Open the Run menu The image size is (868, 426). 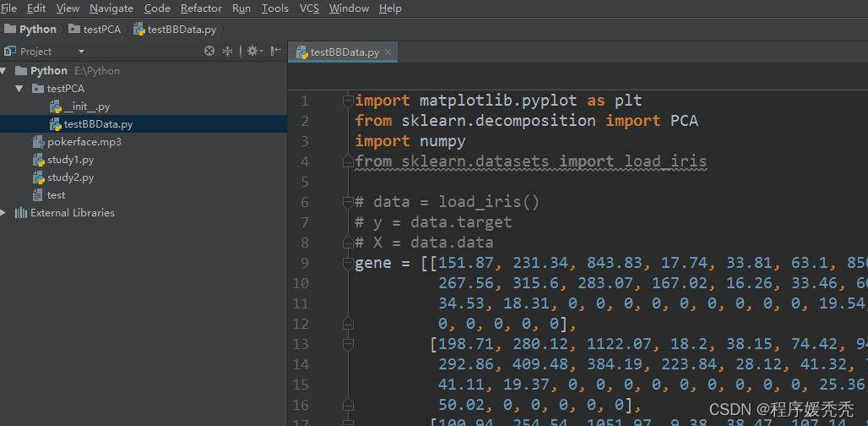click(x=241, y=8)
